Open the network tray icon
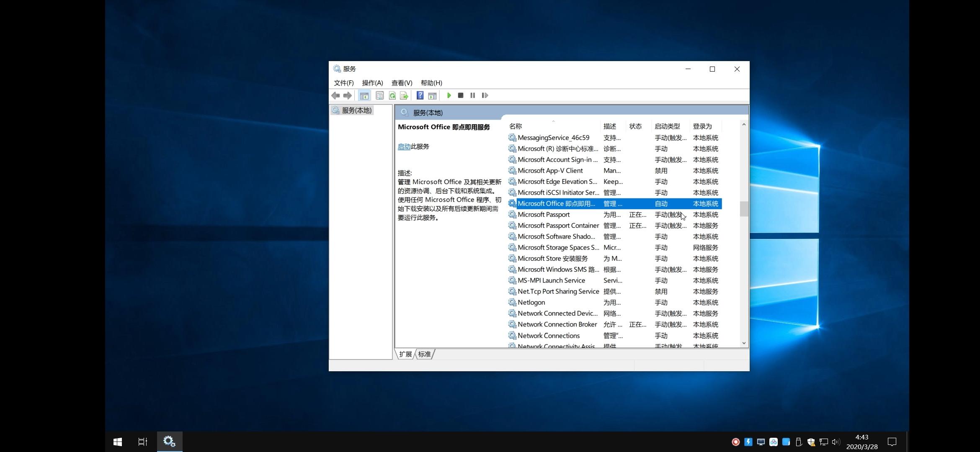This screenshot has width=980, height=452. point(824,442)
